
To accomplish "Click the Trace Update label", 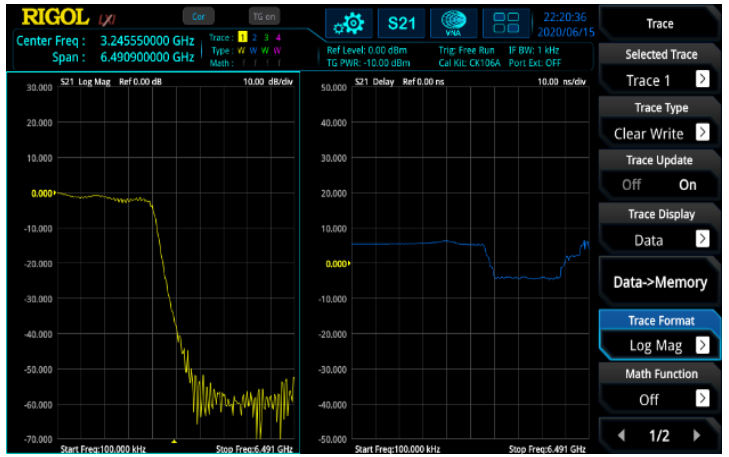I will 659,160.
